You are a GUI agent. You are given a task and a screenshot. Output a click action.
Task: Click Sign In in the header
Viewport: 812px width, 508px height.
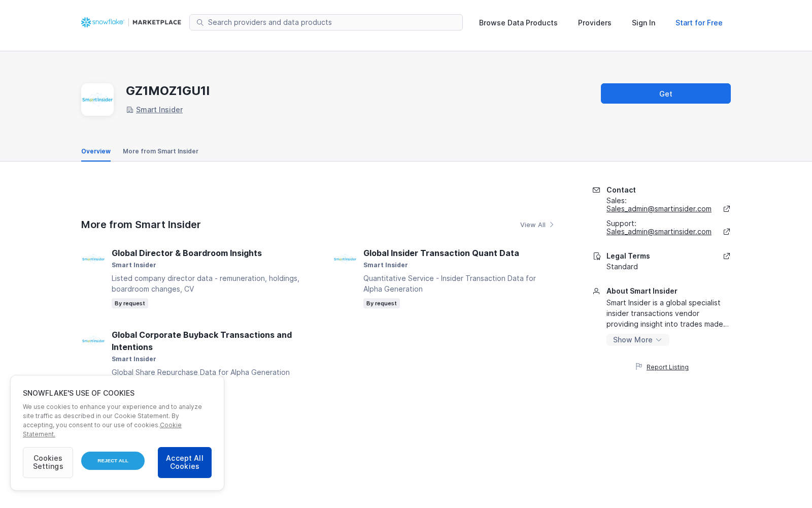(x=644, y=23)
